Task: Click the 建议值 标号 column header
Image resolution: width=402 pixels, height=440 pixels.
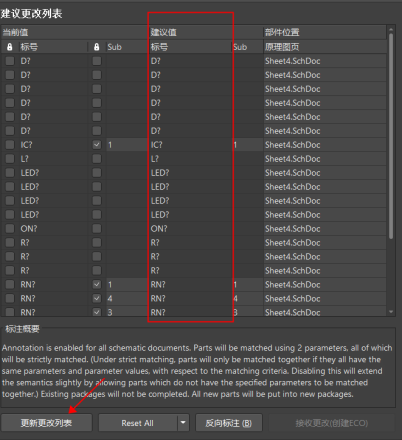Action: pos(190,47)
